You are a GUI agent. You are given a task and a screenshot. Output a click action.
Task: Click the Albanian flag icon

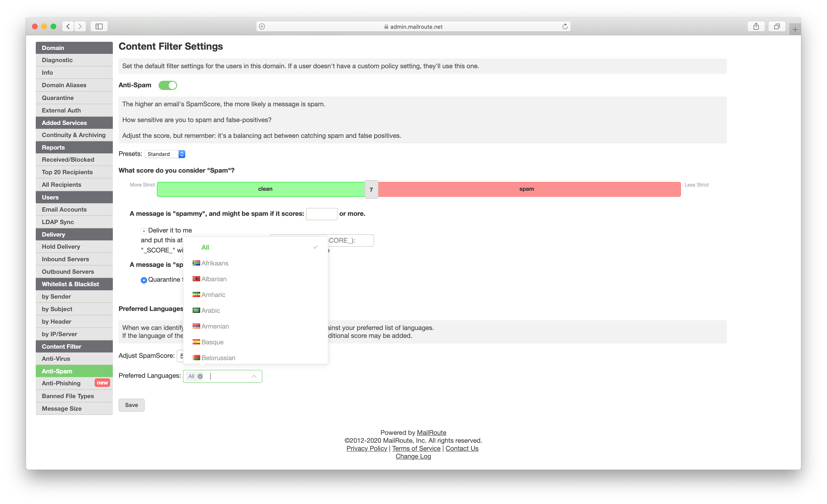(x=196, y=279)
